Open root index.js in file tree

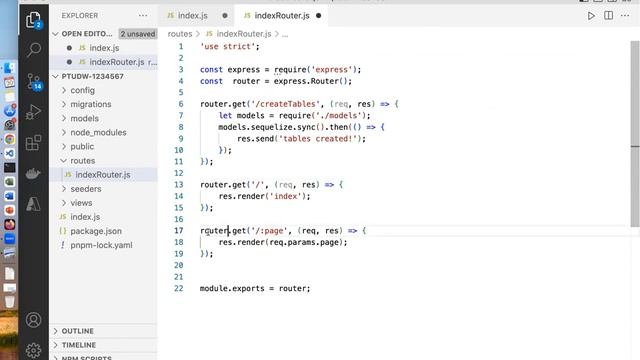85,217
